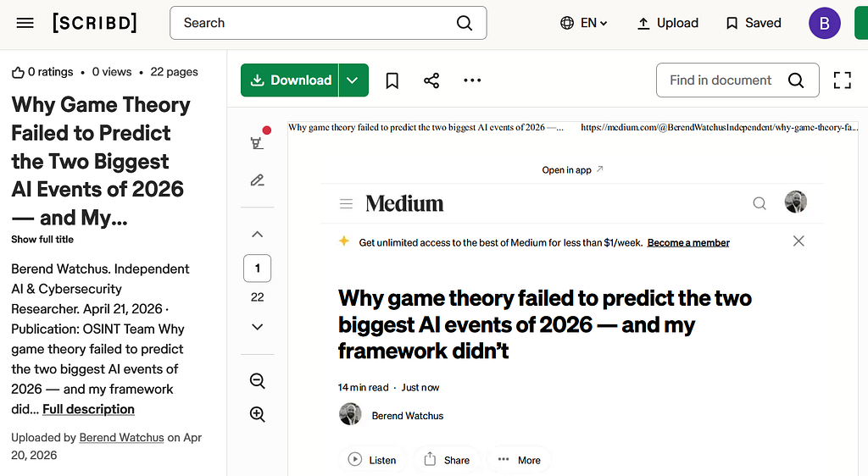Open the EN language selector
The height and width of the screenshot is (476, 868).
coord(584,23)
